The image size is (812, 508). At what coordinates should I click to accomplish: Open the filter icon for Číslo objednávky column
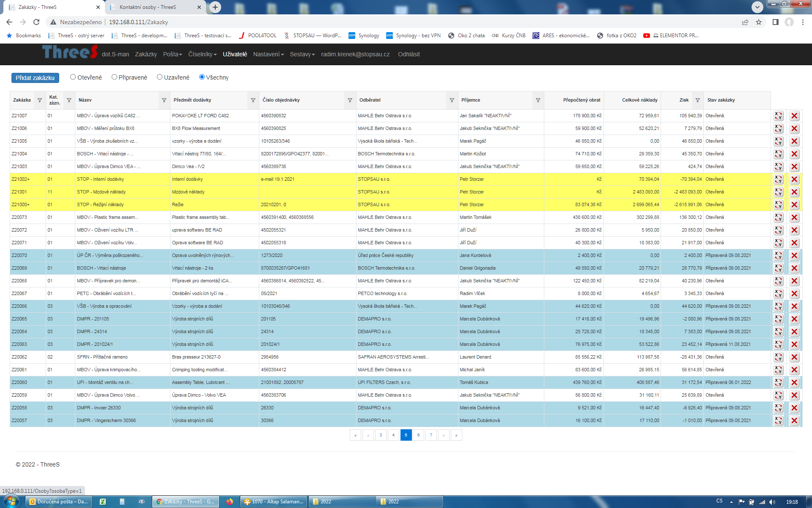(350, 100)
